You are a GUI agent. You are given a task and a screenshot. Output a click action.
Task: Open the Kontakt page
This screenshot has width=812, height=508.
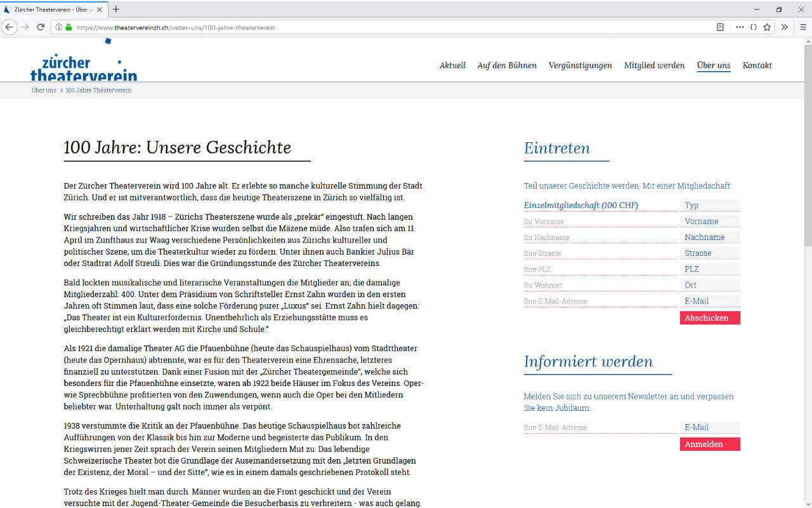tap(757, 65)
